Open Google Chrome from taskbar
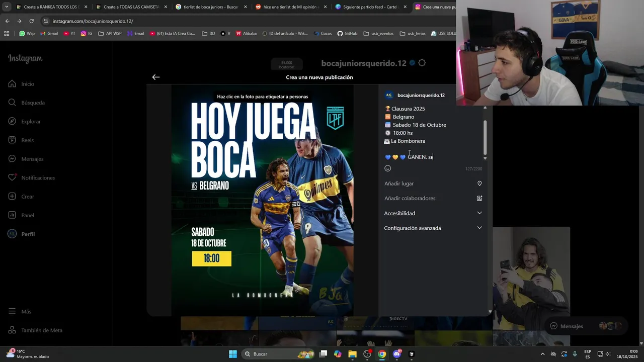 pos(382,354)
